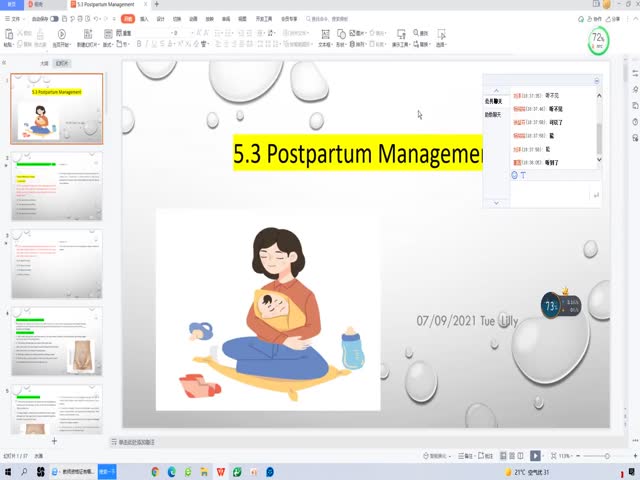Click the taskbar search magnifier

pos(24,472)
